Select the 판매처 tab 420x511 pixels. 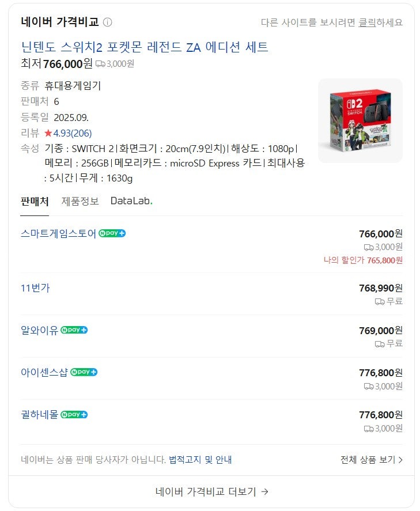tap(35, 202)
